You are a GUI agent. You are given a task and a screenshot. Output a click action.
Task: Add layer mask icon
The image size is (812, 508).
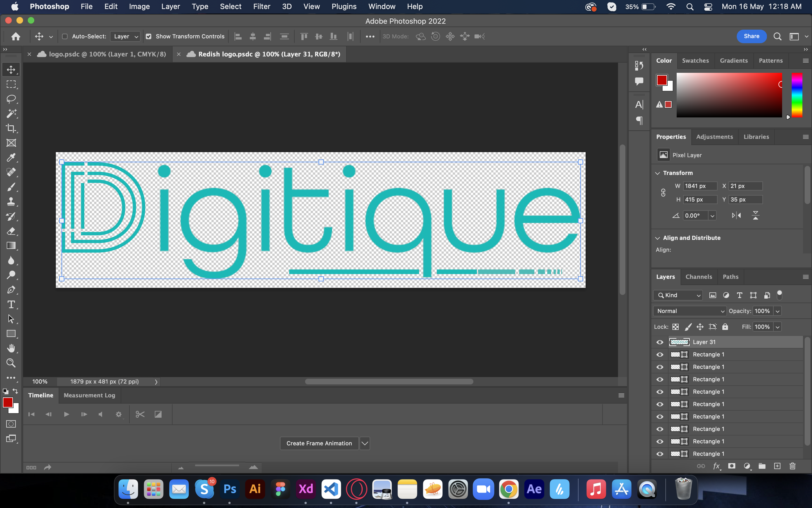point(731,466)
